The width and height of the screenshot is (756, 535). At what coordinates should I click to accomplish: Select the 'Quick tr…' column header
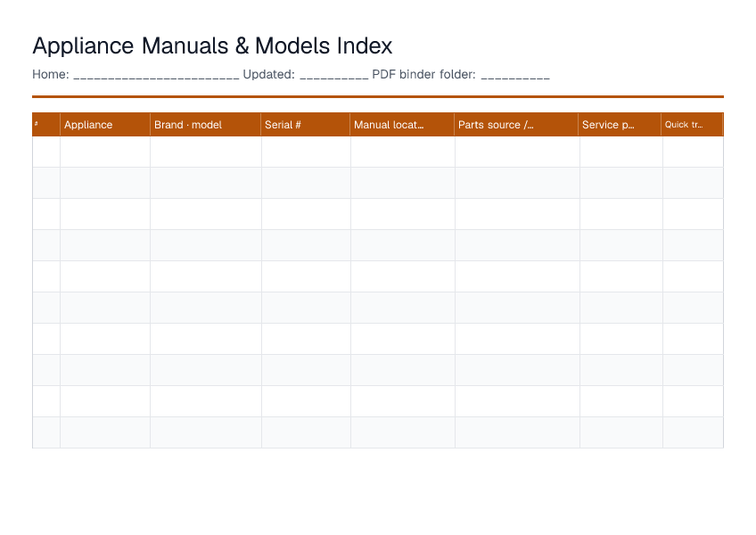[x=693, y=125]
